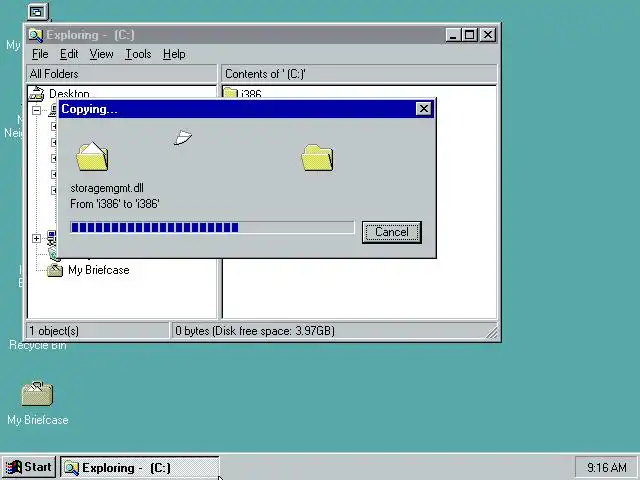Click the From 'i386' to 'i386' text
This screenshot has height=480, width=640.
click(115, 204)
